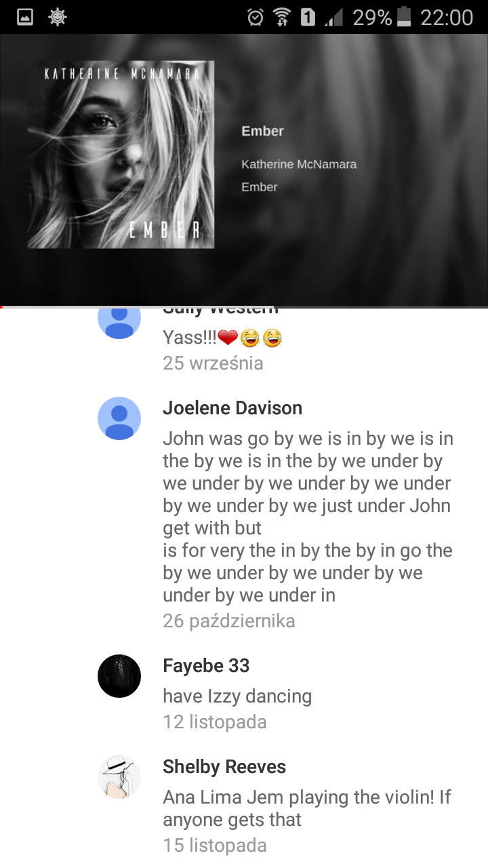Tap the bug-shaped notification icon
Viewport: 488px width, 868px height.
point(58,17)
